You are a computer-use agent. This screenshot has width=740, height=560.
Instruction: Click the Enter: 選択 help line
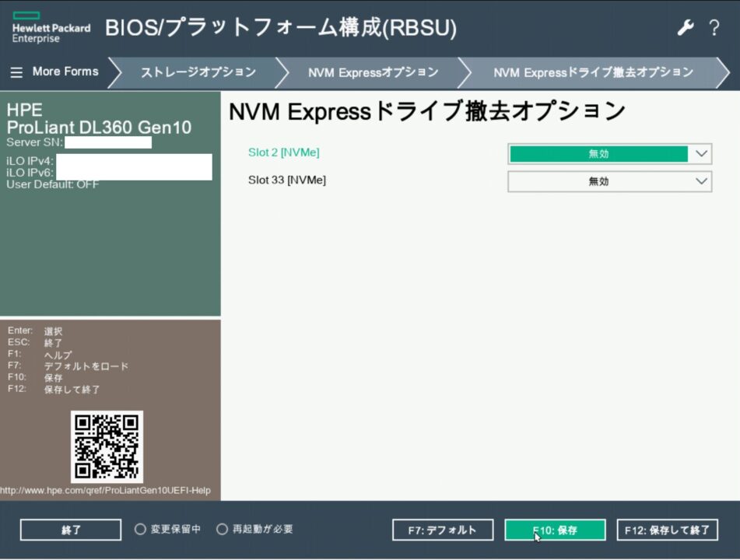35,331
